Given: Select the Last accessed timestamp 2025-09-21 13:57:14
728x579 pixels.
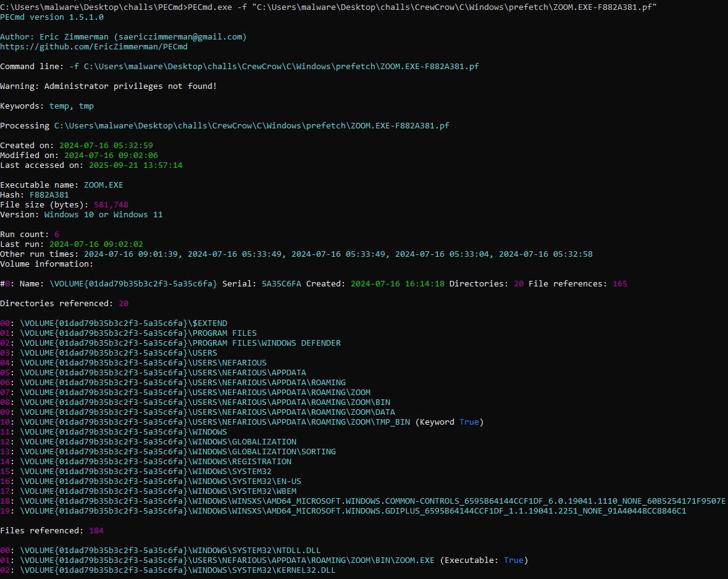Looking at the screenshot, I should click(136, 165).
